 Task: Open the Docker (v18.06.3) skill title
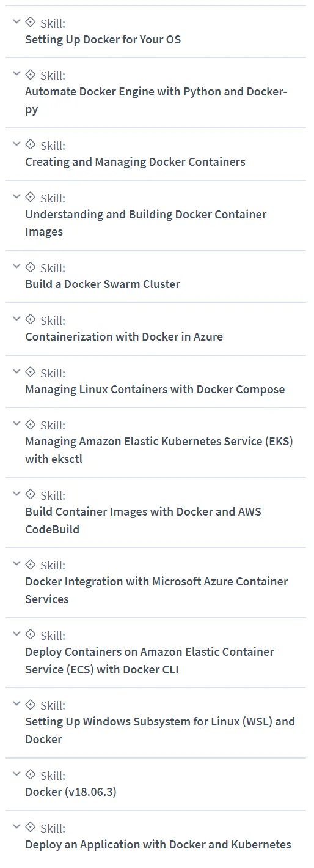(x=71, y=792)
